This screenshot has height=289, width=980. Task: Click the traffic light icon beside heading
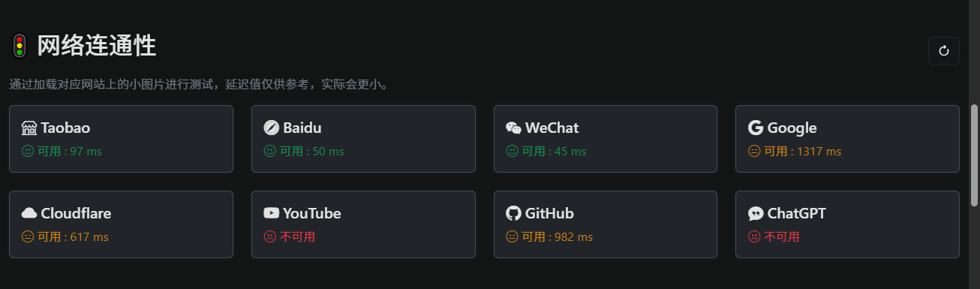[x=20, y=46]
